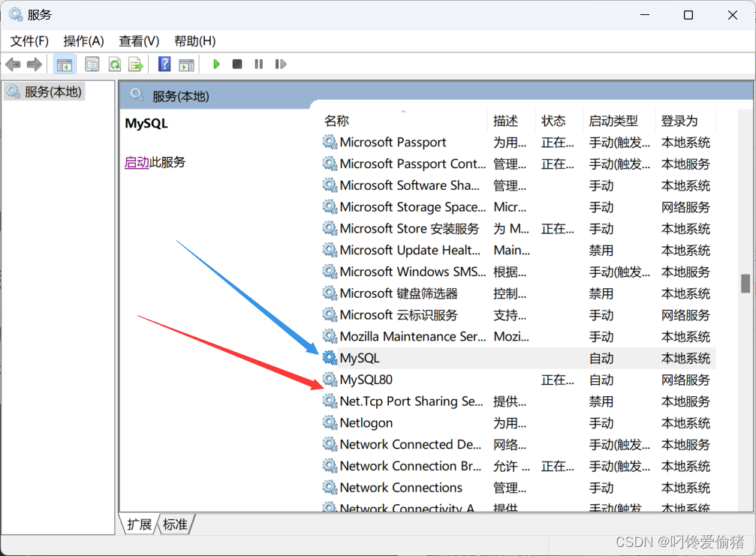756x556 pixels.
Task: Sort by the 状态 column header
Action: (553, 121)
